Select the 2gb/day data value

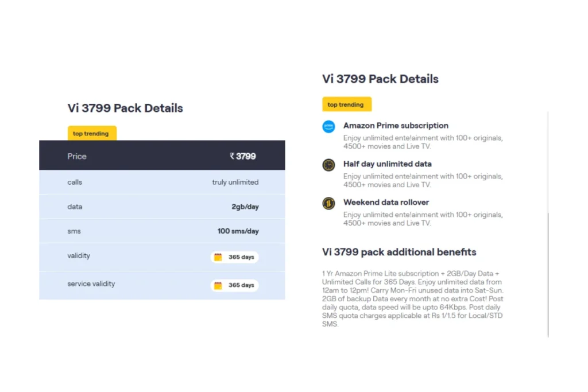point(245,207)
